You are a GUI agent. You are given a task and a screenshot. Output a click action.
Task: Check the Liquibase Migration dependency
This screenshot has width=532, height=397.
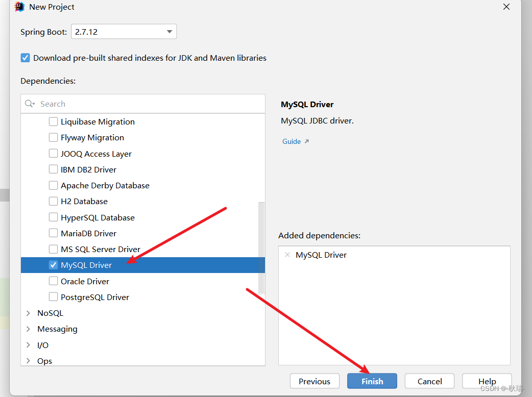pos(53,121)
